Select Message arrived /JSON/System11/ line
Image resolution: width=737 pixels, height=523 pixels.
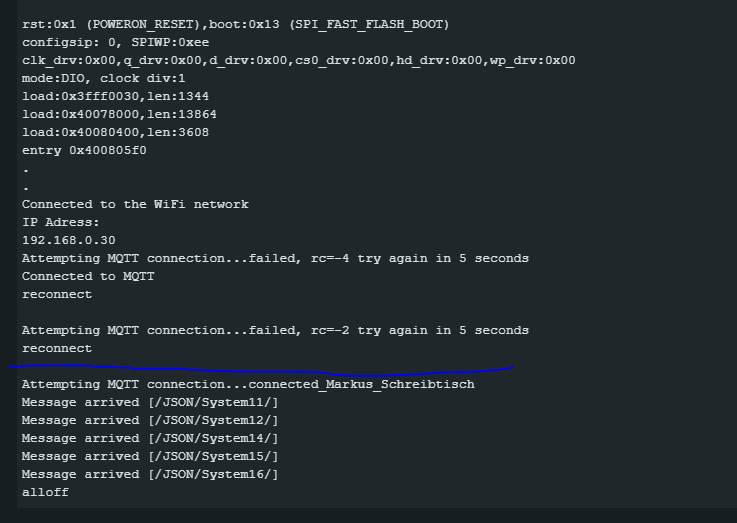point(150,402)
